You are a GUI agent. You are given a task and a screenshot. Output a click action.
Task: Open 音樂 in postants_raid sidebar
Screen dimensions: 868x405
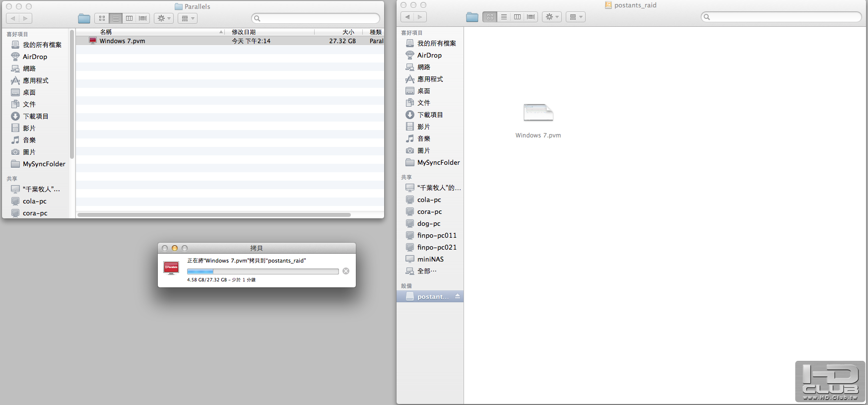pos(418,138)
